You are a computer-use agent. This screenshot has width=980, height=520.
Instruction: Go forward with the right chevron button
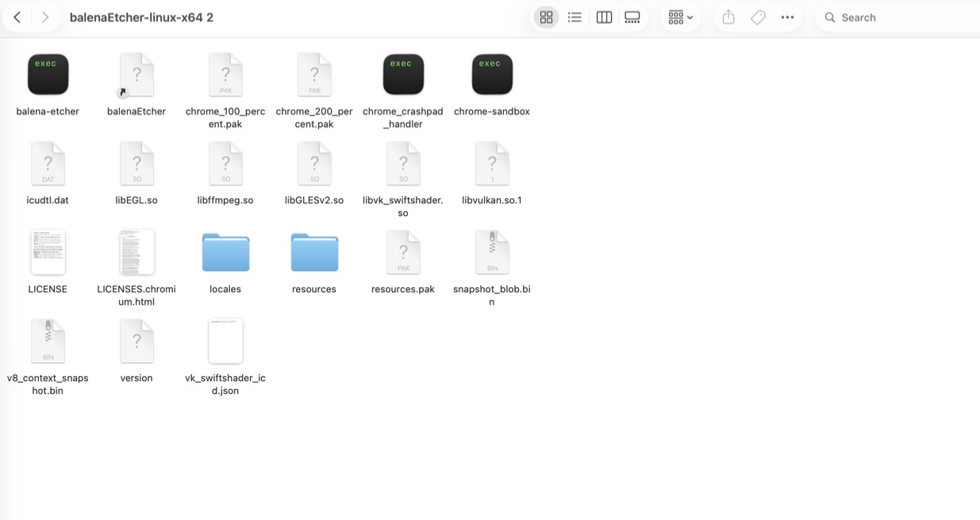click(x=45, y=17)
